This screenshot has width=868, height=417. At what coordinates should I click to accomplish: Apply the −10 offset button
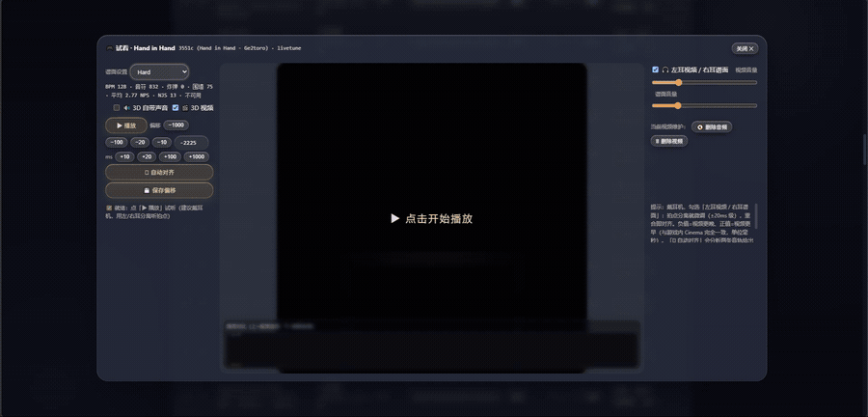(162, 142)
